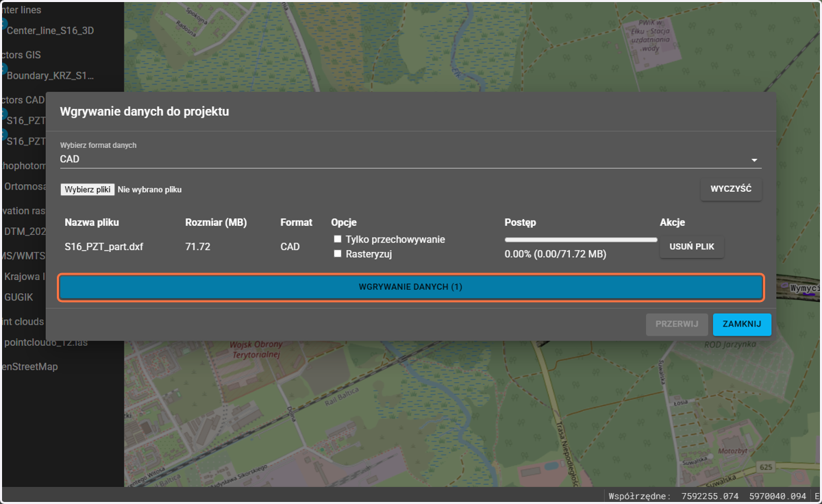Image resolution: width=822 pixels, height=504 pixels.
Task: Click the WYCZYŚĆ button
Action: 731,189
